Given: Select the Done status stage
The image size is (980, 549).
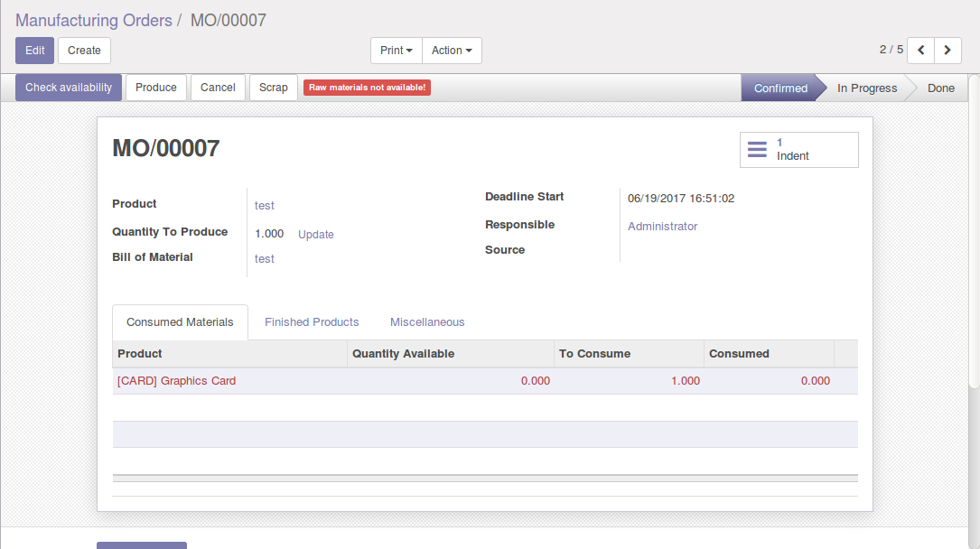Looking at the screenshot, I should pos(940,88).
